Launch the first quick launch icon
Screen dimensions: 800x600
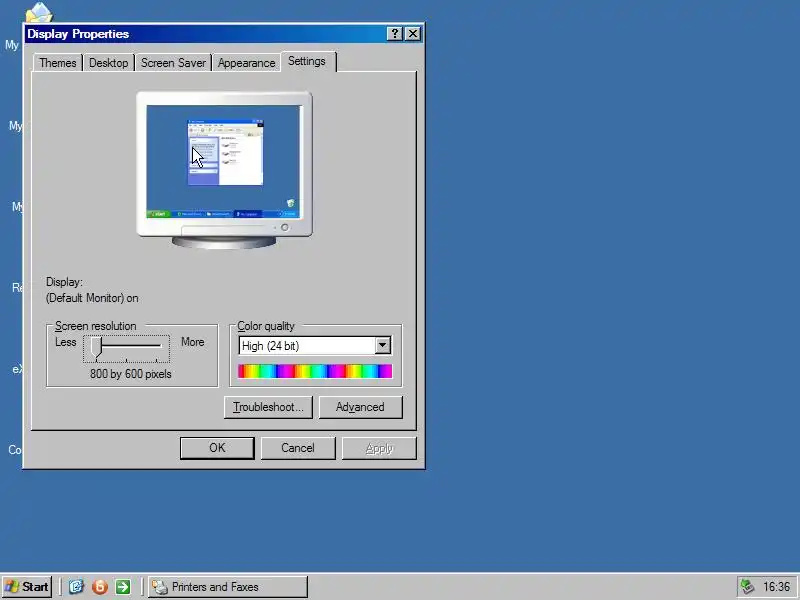click(x=76, y=587)
